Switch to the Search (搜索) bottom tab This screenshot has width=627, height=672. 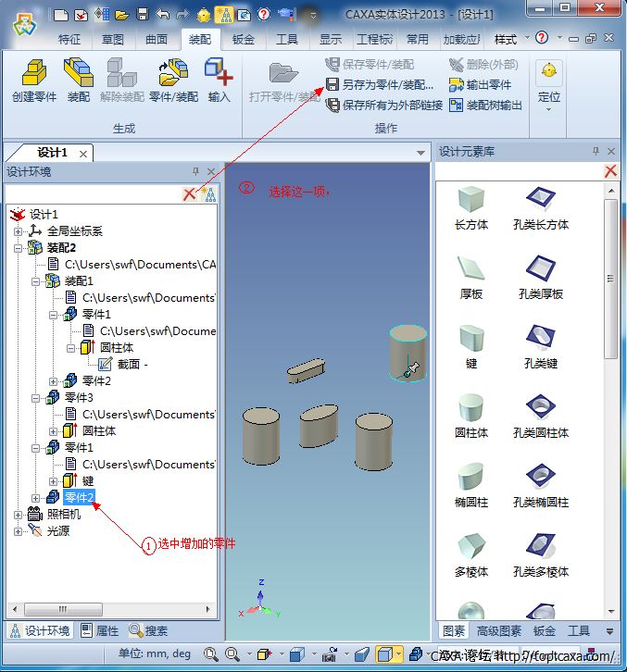(x=148, y=630)
